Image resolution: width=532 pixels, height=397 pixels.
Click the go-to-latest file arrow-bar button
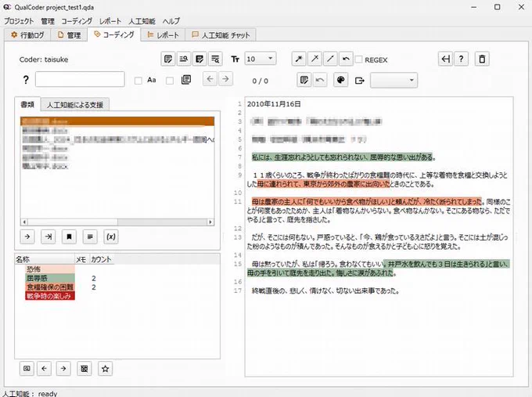pos(49,236)
